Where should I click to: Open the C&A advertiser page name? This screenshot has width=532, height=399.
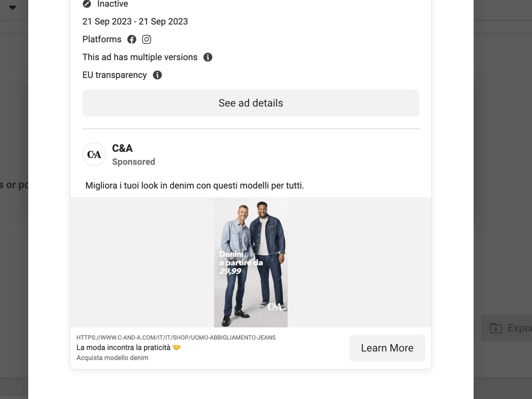[x=122, y=148]
